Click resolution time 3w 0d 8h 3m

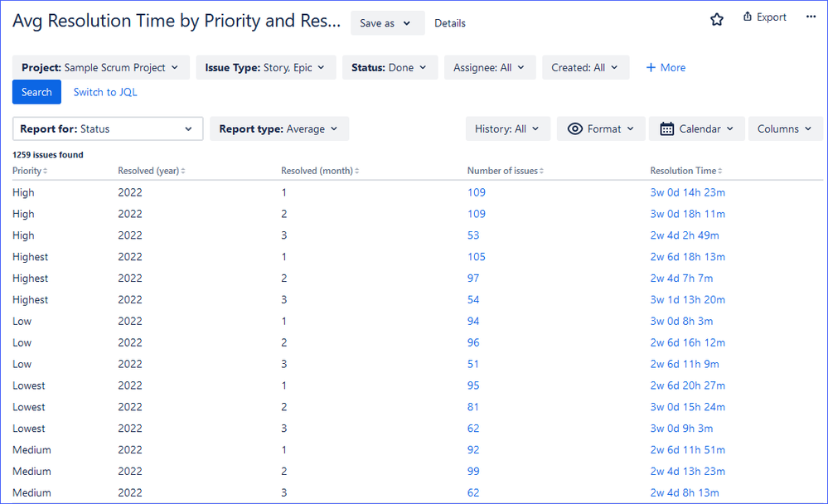pyautogui.click(x=681, y=321)
